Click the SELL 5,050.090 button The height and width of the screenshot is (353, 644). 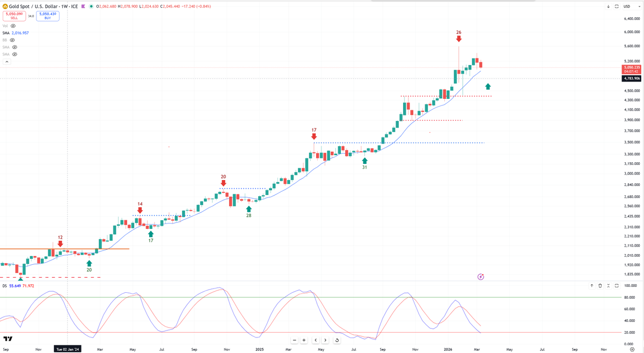coord(14,16)
